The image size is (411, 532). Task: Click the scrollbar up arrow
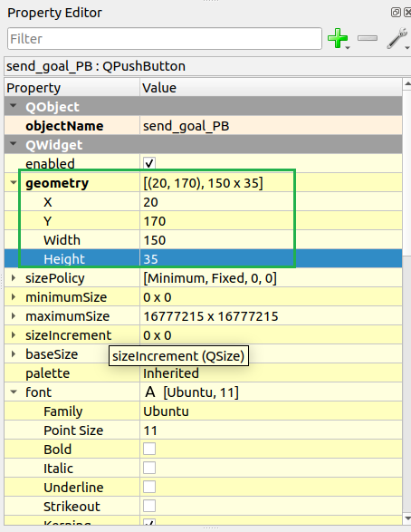pyautogui.click(x=407, y=83)
